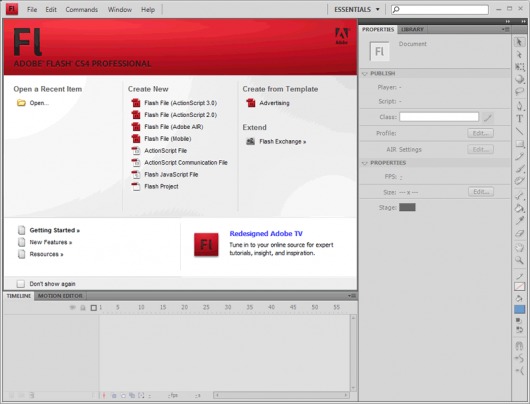Open the Help menu
The image size is (530, 404).
click(148, 9)
